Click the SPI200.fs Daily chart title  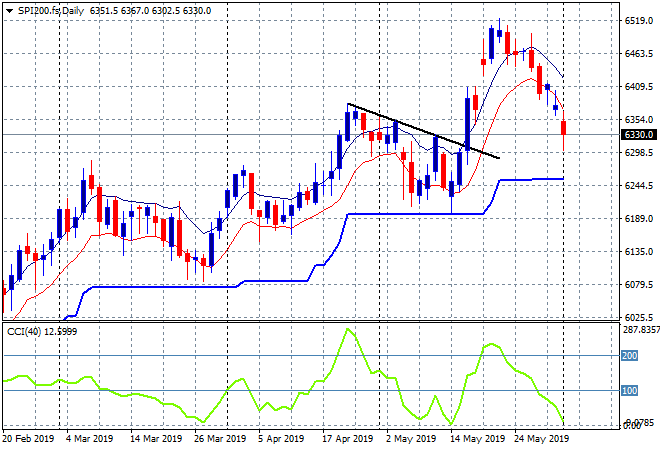(x=51, y=11)
